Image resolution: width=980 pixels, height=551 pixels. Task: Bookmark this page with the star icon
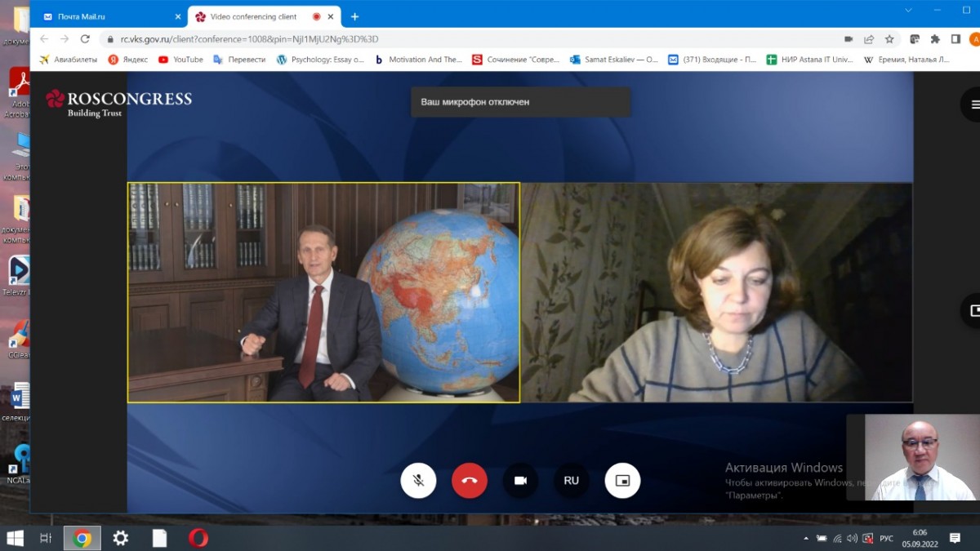click(x=889, y=39)
